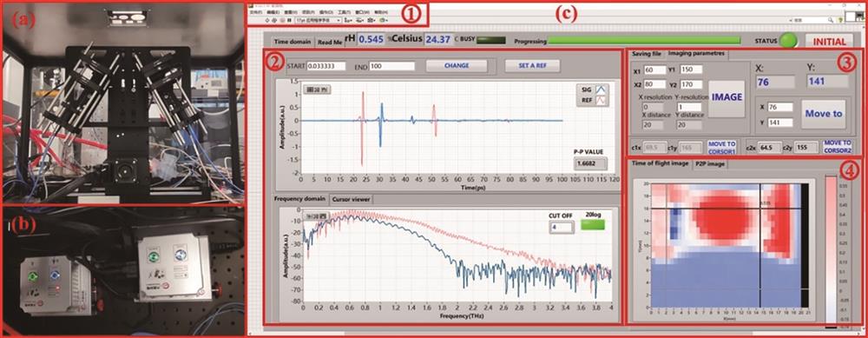
Task: Click the Run Continuously toolbar icon
Action: 274,20
